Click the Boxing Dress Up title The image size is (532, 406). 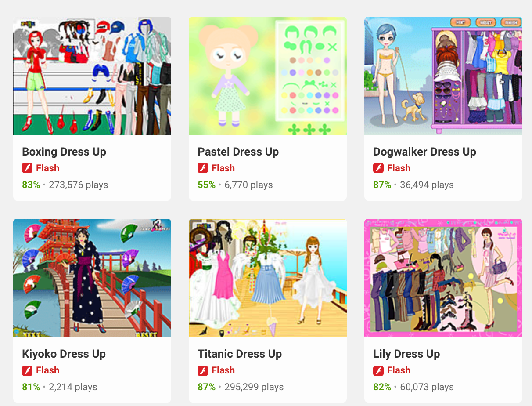[64, 152]
